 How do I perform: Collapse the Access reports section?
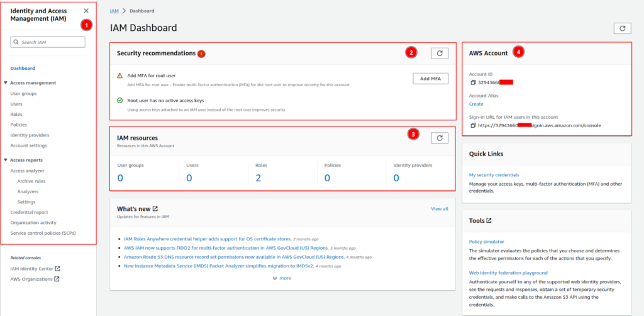point(5,160)
